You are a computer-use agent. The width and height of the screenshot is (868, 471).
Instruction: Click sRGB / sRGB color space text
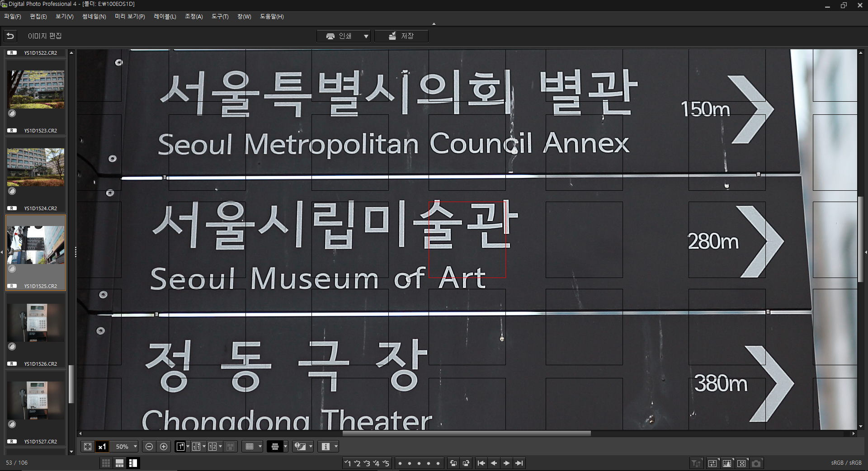(x=846, y=463)
